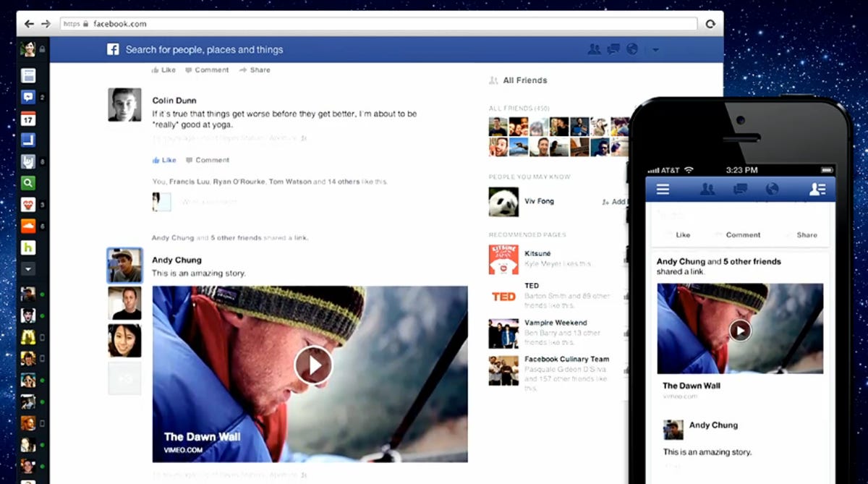Tap the hamburger menu in the phone app

[663, 189]
